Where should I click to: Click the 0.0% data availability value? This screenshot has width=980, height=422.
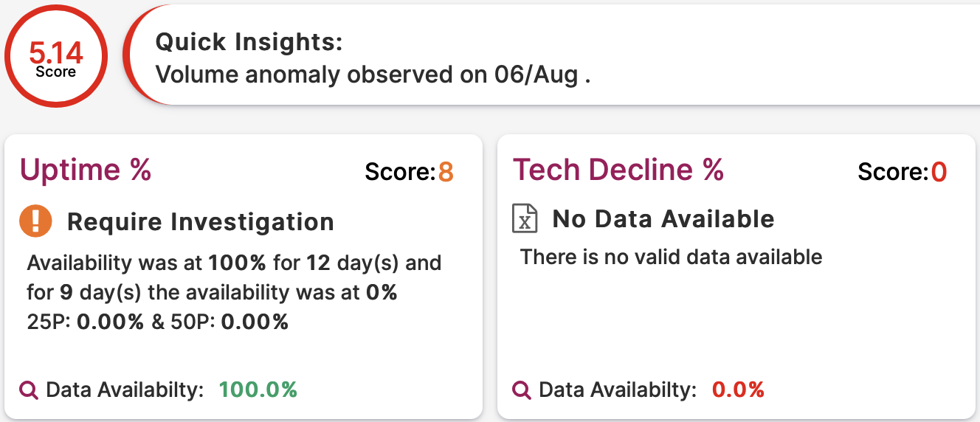738,390
